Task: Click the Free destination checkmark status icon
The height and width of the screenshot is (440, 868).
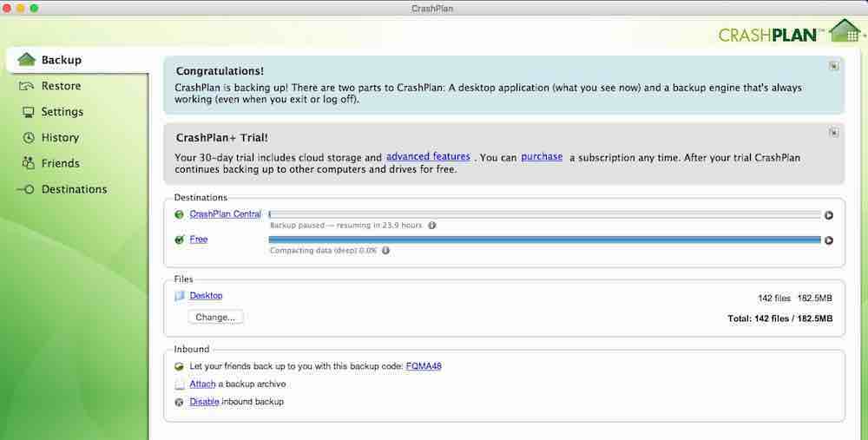Action: pyautogui.click(x=179, y=240)
